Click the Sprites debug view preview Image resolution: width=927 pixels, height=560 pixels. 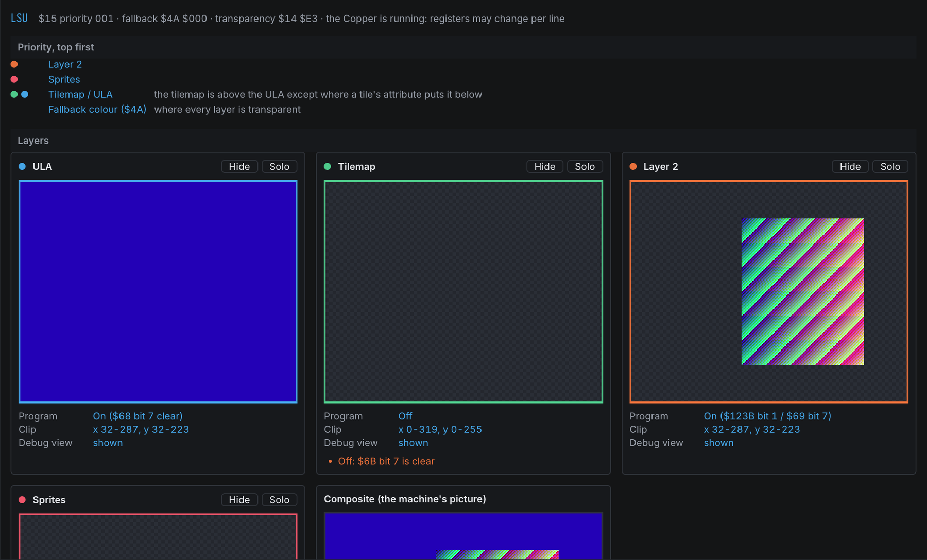(x=158, y=537)
